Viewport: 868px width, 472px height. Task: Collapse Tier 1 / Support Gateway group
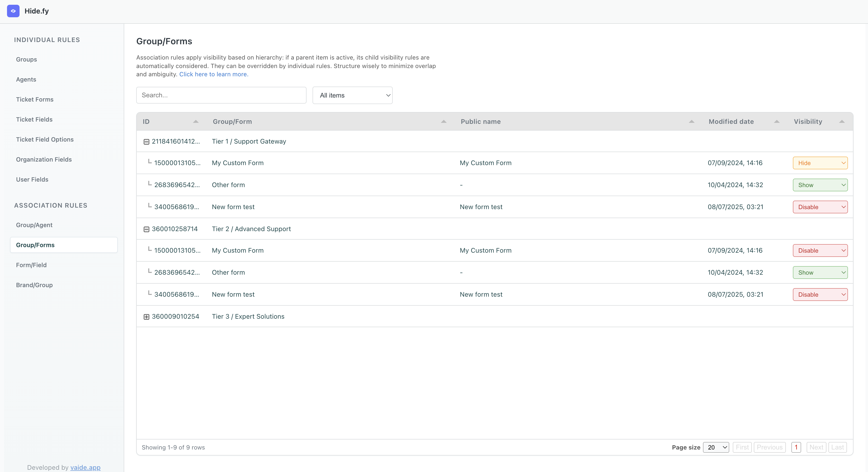146,142
